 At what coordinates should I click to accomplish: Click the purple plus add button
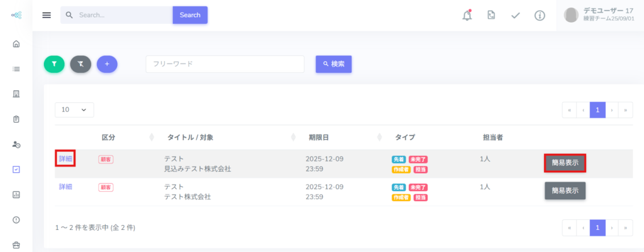pyautogui.click(x=107, y=63)
